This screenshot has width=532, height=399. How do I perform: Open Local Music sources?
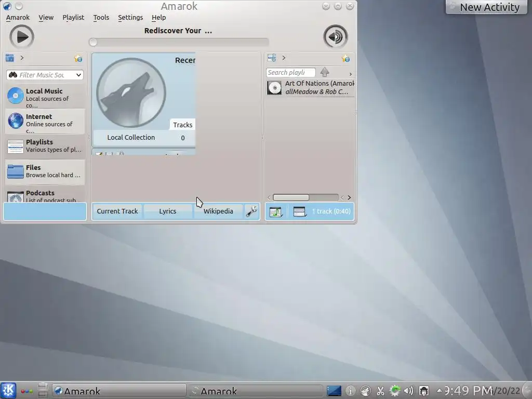pos(45,96)
